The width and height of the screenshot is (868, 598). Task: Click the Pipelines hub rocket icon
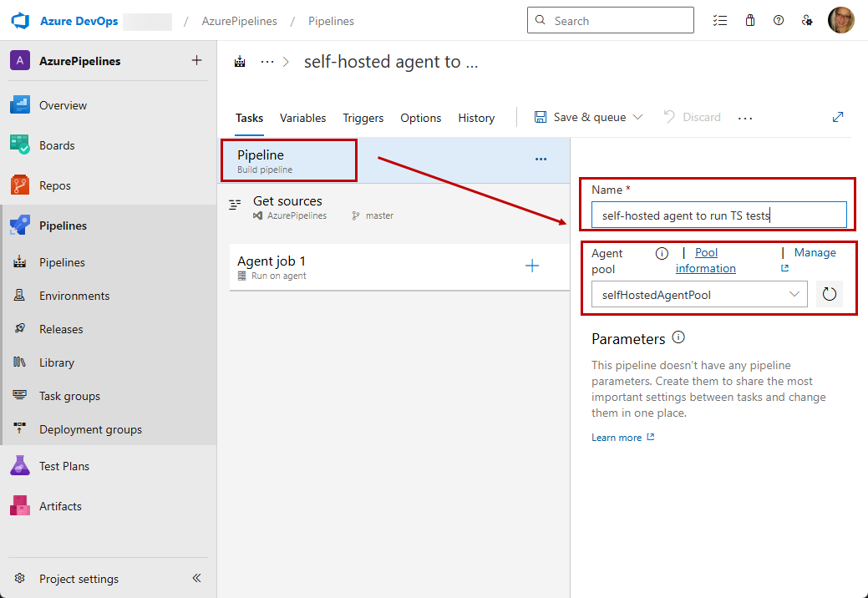click(20, 226)
